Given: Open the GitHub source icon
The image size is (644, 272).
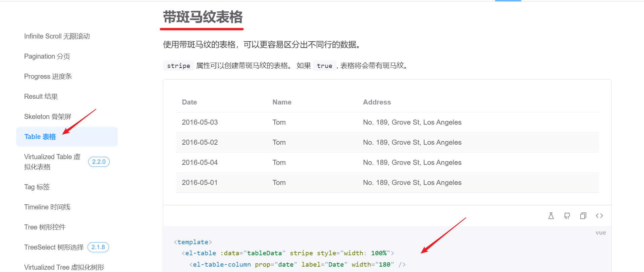Looking at the screenshot, I should 567,216.
